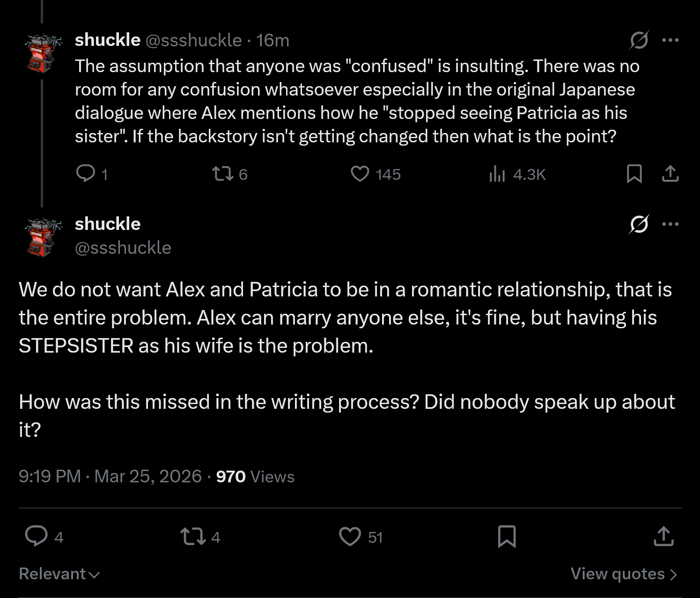Image resolution: width=700 pixels, height=598 pixels.
Task: View analytics showing 4.3K views
Action: pos(497,174)
